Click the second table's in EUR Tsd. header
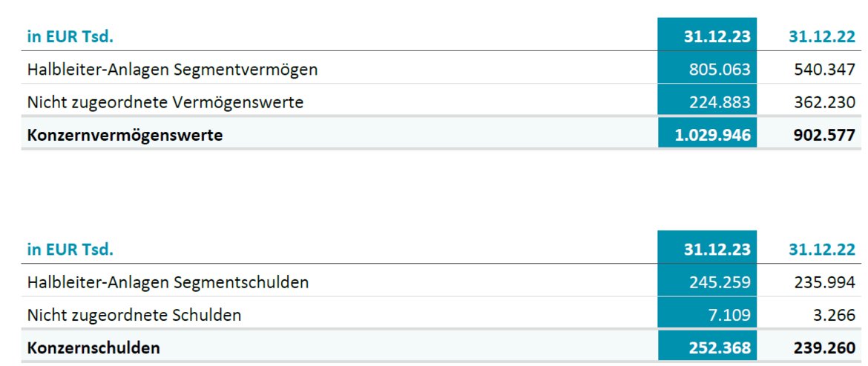Screen dimensions: 868x366 click(70, 250)
